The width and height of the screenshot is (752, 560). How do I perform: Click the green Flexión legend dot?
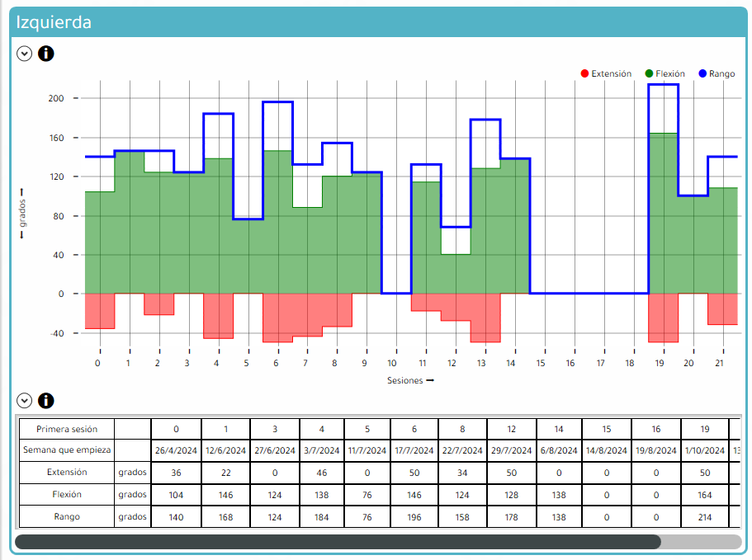coord(650,73)
